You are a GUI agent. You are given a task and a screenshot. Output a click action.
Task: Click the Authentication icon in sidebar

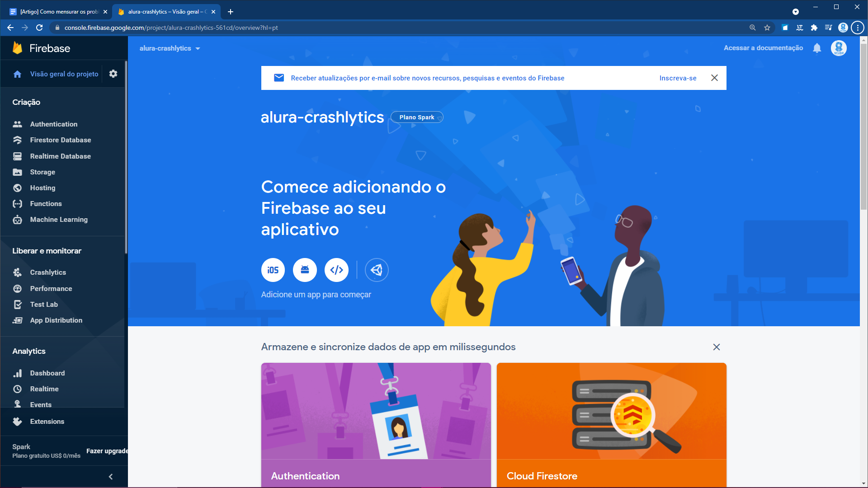[17, 124]
